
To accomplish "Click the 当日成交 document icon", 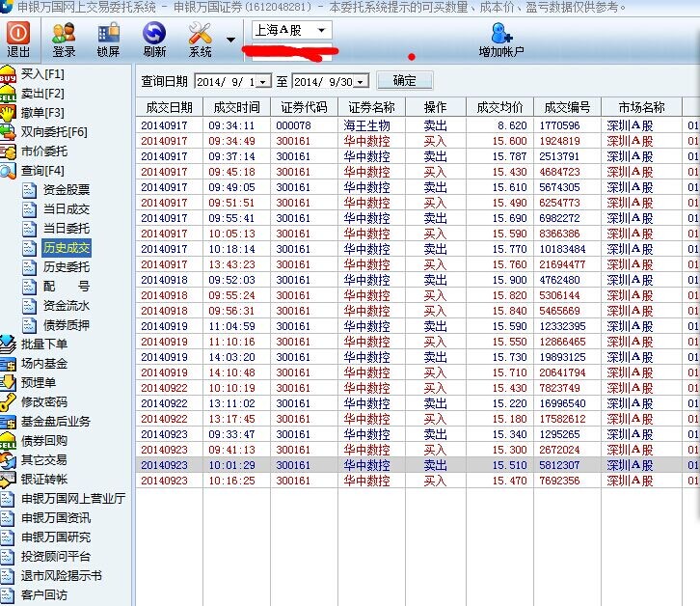I will tap(30, 209).
